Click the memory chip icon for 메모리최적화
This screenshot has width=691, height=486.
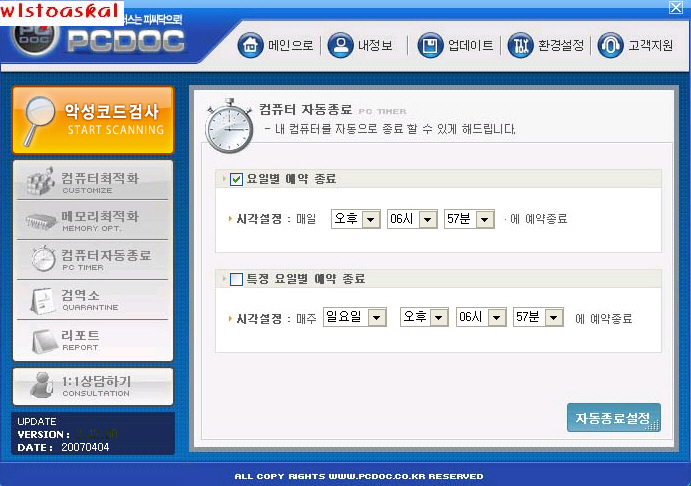click(x=42, y=221)
